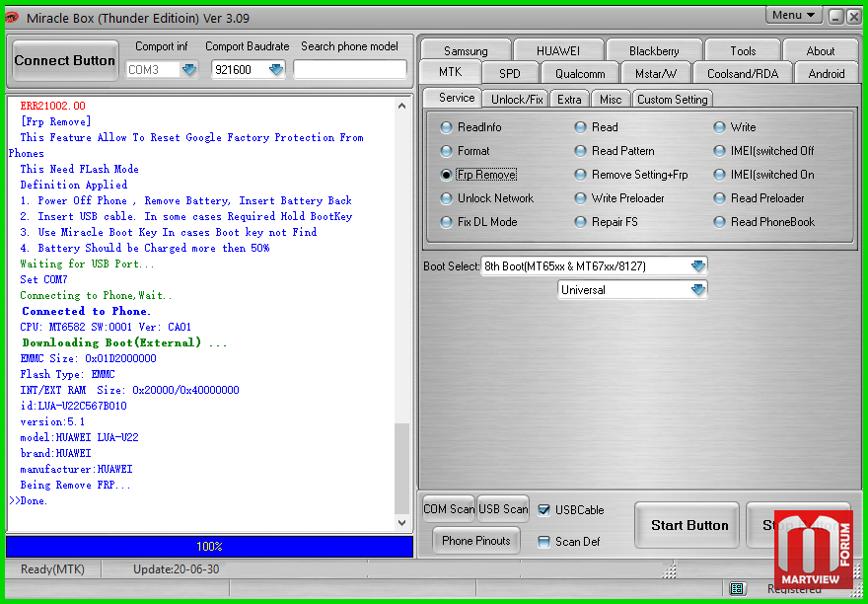The height and width of the screenshot is (604, 868).
Task: Expand the Universal dropdown
Action: point(698,290)
